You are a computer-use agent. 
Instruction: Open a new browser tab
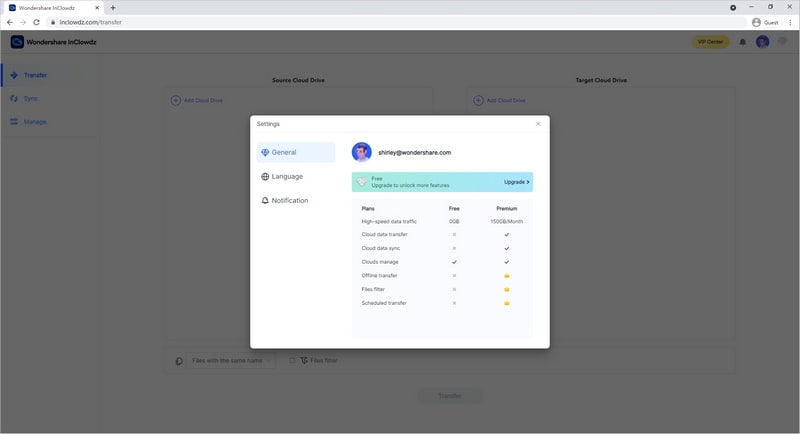pyautogui.click(x=113, y=8)
